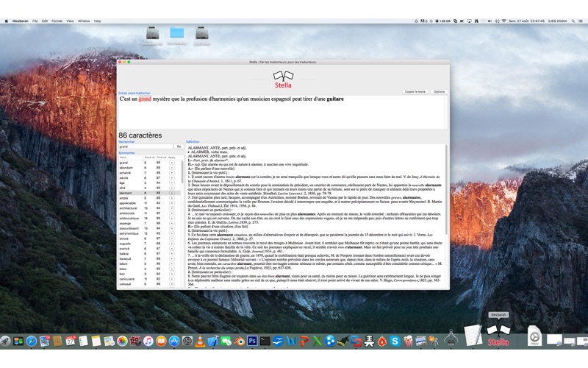Select the synonym row 'astronomique'
The height and width of the screenshot is (368, 588).
pyautogui.click(x=149, y=233)
